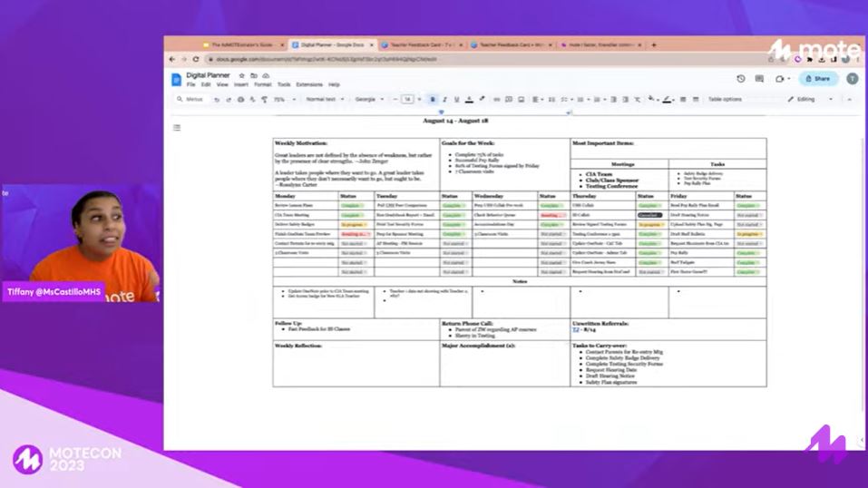The image size is (868, 488).
Task: Open the border dash style tool
Action: [696, 100]
